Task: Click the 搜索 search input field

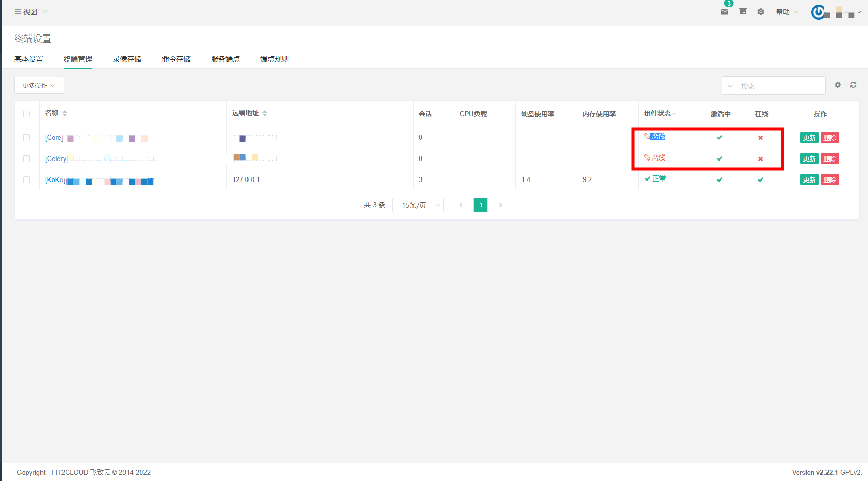Action: [x=781, y=86]
